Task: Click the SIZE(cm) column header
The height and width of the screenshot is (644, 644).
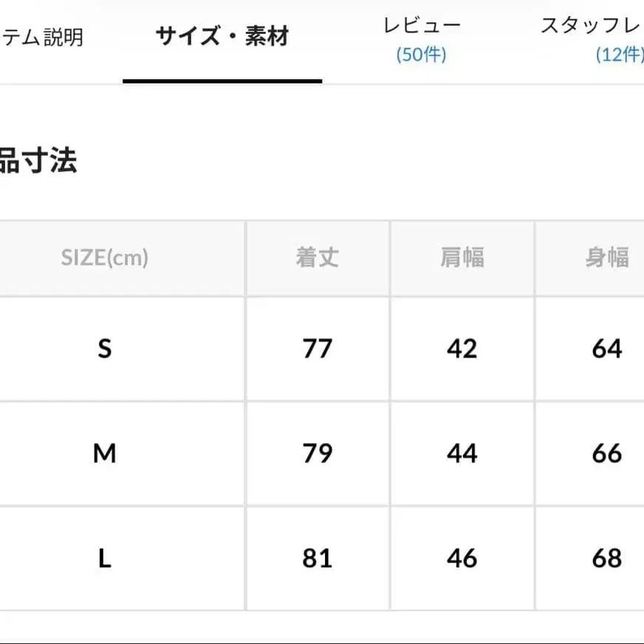Action: point(105,258)
